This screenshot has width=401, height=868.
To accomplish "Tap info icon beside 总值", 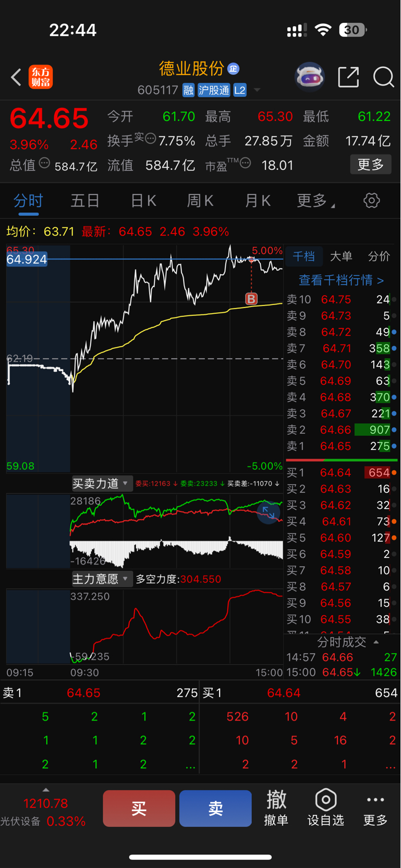I will click(x=45, y=163).
